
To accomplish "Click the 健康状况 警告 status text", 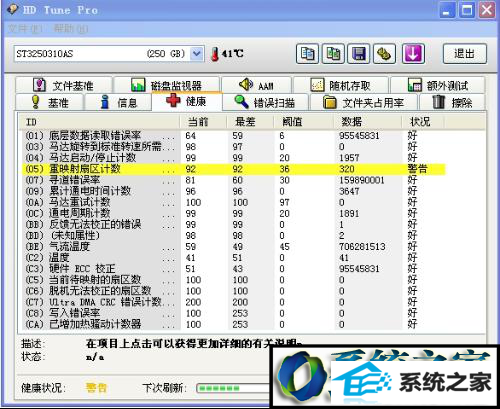I will (x=96, y=388).
